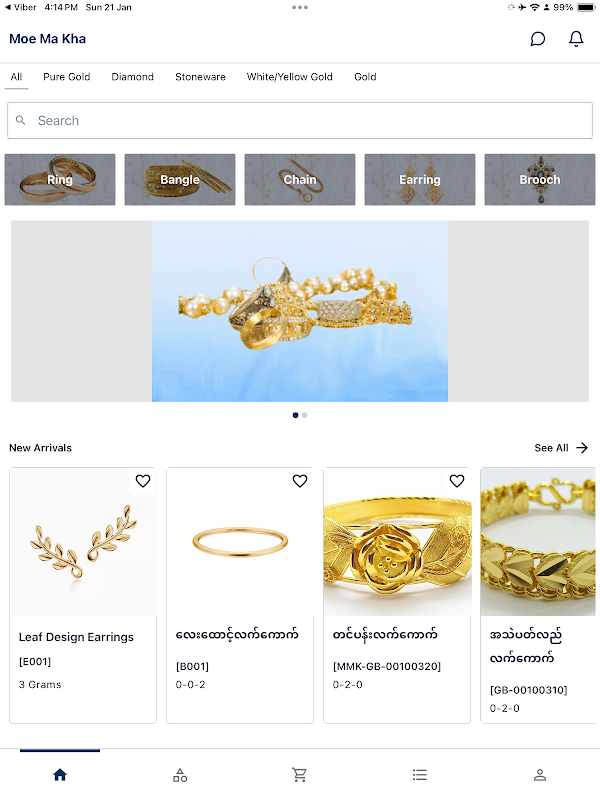Click the See All arrow icon

point(582,448)
